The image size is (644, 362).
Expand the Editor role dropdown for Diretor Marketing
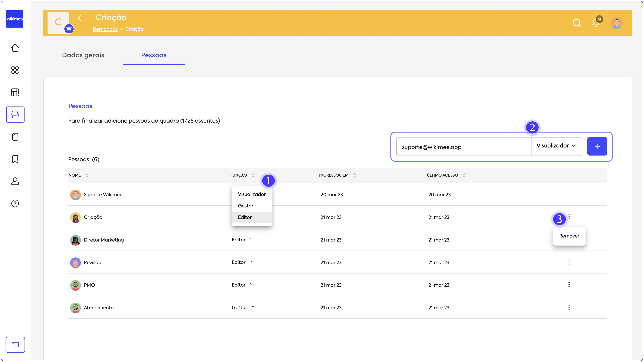[x=242, y=240]
